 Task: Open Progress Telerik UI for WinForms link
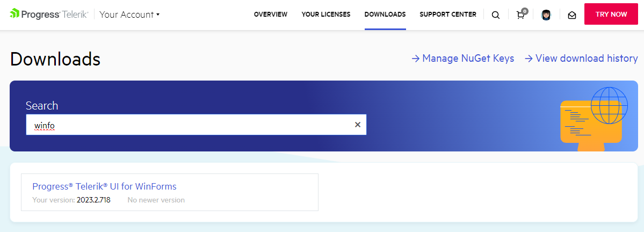coord(104,186)
